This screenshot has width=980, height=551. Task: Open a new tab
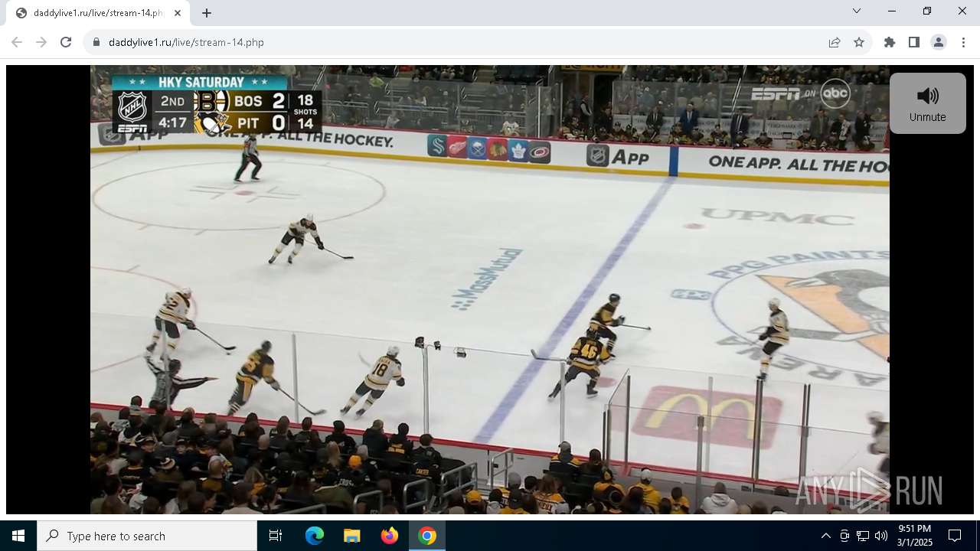207,13
